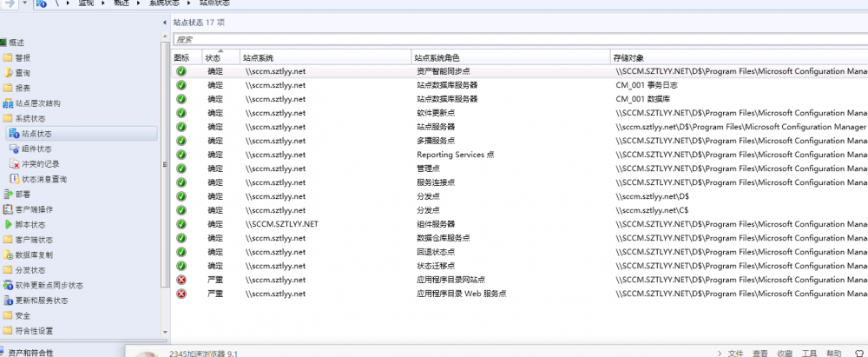Sort by the 存储对象 column header
Viewport: 868px width, 357px height.
click(739, 57)
